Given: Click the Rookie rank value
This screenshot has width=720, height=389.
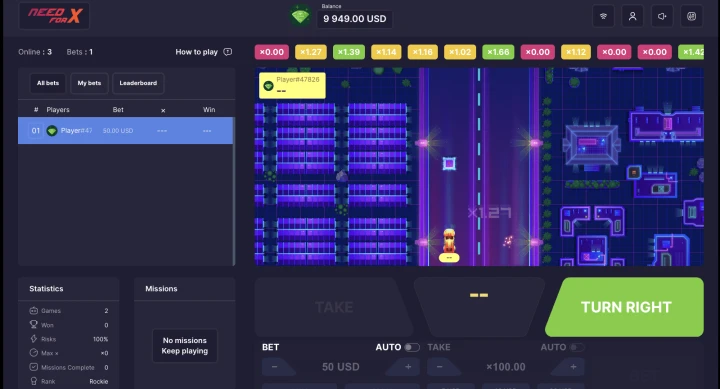Looking at the screenshot, I should (99, 382).
